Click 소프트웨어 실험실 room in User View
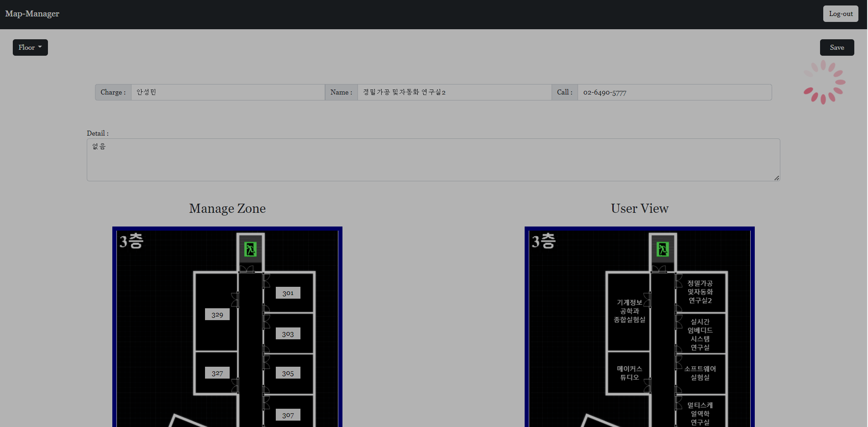868x427 pixels. click(700, 373)
